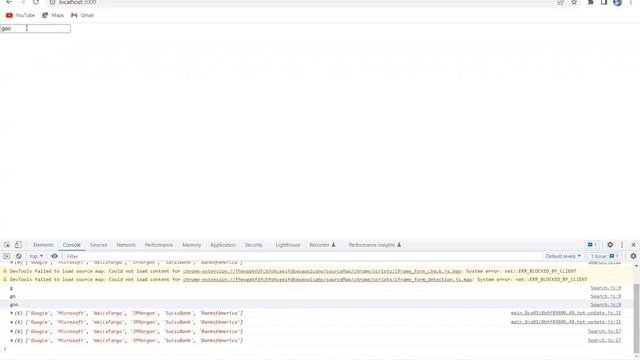Open the Maps bookmark
The height and width of the screenshot is (360, 640).
pos(53,15)
